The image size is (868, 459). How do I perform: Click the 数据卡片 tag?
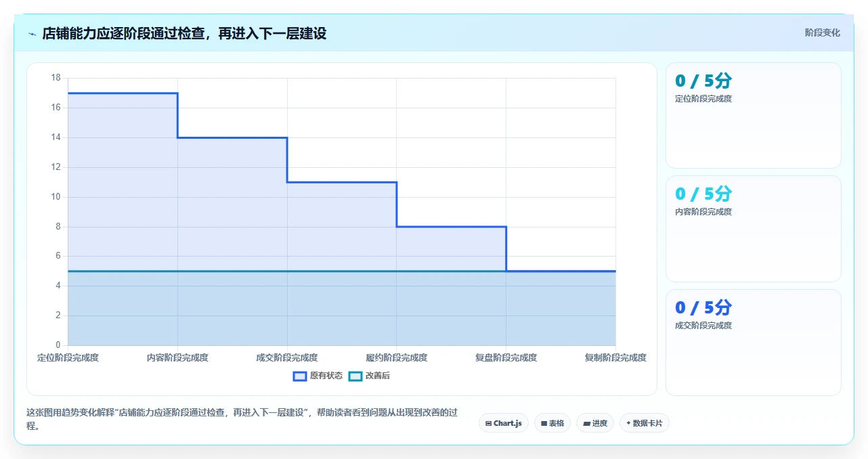(645, 423)
